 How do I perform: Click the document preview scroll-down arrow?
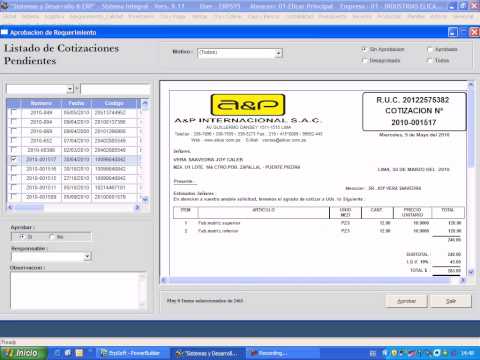click(471, 272)
